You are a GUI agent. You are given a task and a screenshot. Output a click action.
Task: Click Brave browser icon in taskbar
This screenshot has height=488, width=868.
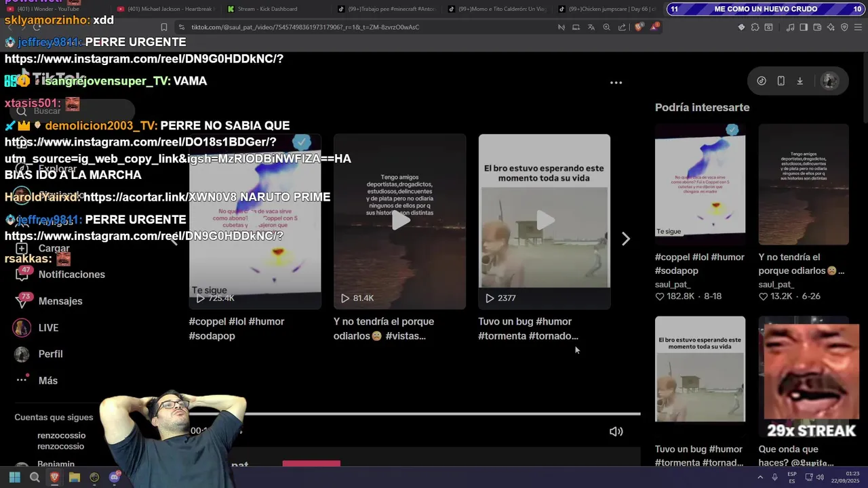coord(54,477)
